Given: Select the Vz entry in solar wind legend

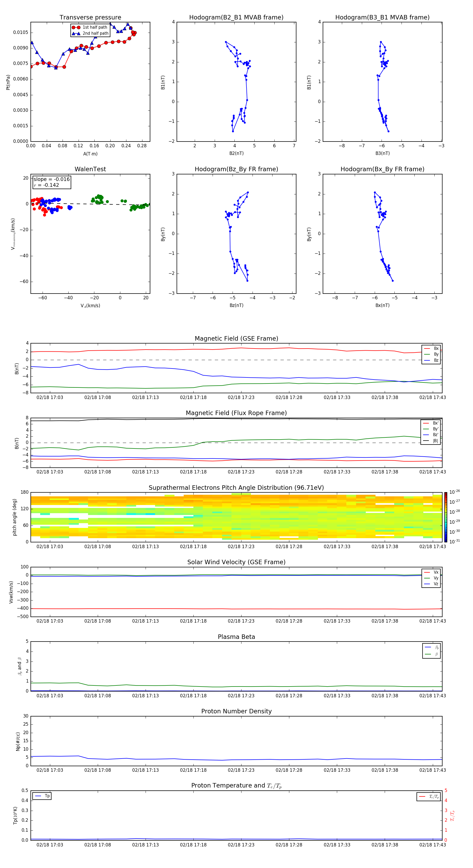Looking at the screenshot, I should coord(431,584).
